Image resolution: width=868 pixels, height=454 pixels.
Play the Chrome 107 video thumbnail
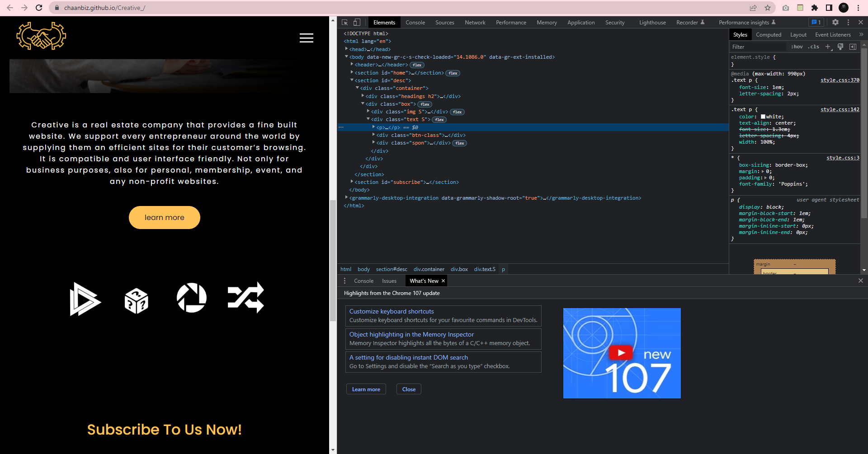622,353
